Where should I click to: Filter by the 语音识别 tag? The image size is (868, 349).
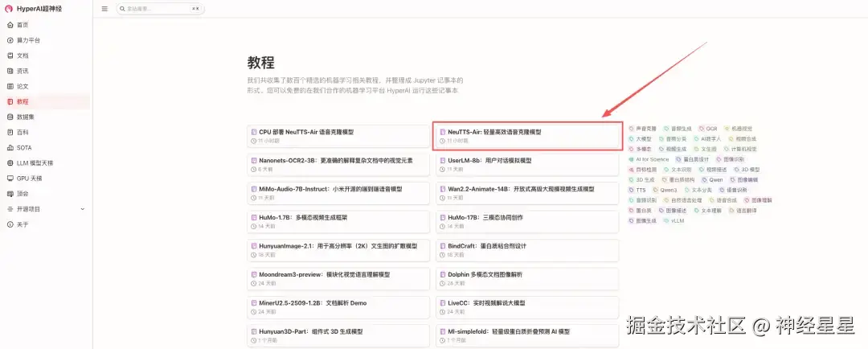point(733,190)
